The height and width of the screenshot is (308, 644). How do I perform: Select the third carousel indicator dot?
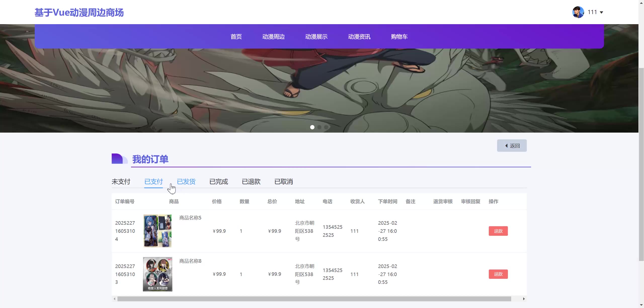(326, 127)
